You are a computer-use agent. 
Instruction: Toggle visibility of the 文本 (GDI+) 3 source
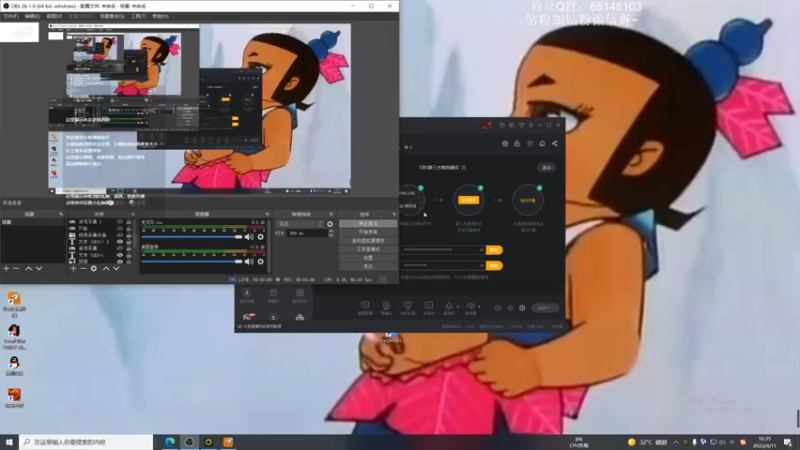120,242
